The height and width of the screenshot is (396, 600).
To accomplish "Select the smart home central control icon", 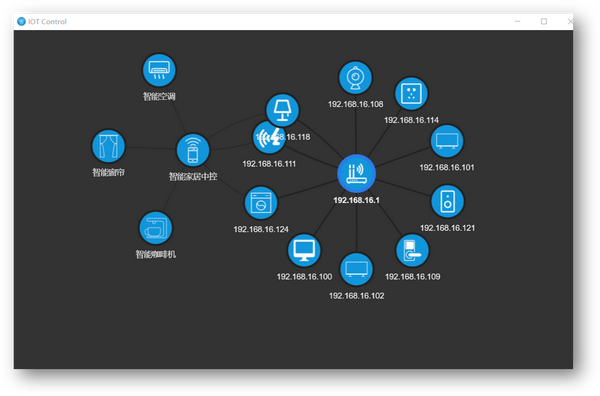I will pyautogui.click(x=193, y=150).
